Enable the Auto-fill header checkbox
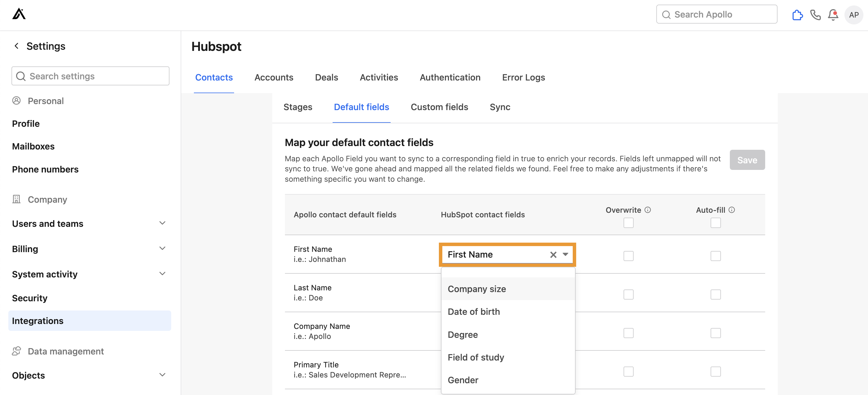This screenshot has width=868, height=395. pos(715,223)
